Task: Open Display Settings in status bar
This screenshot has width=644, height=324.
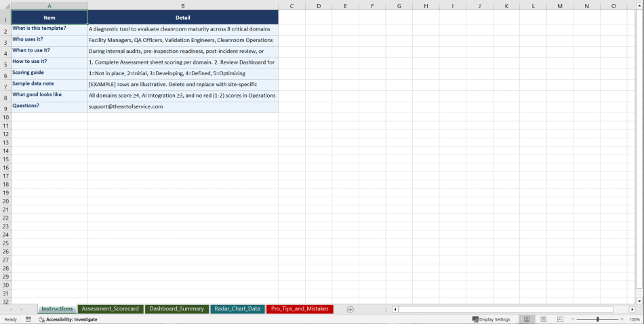Action: point(491,319)
